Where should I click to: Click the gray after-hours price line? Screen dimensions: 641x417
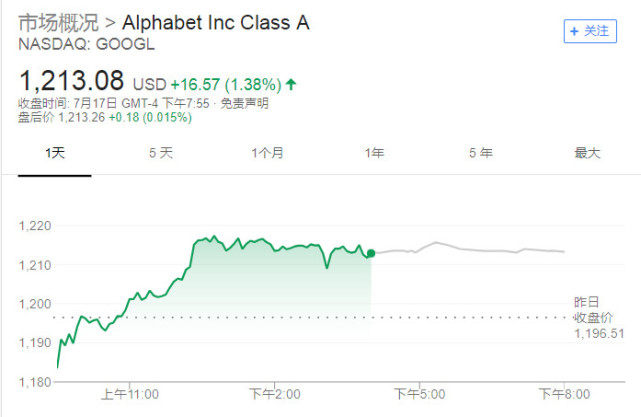469,248
